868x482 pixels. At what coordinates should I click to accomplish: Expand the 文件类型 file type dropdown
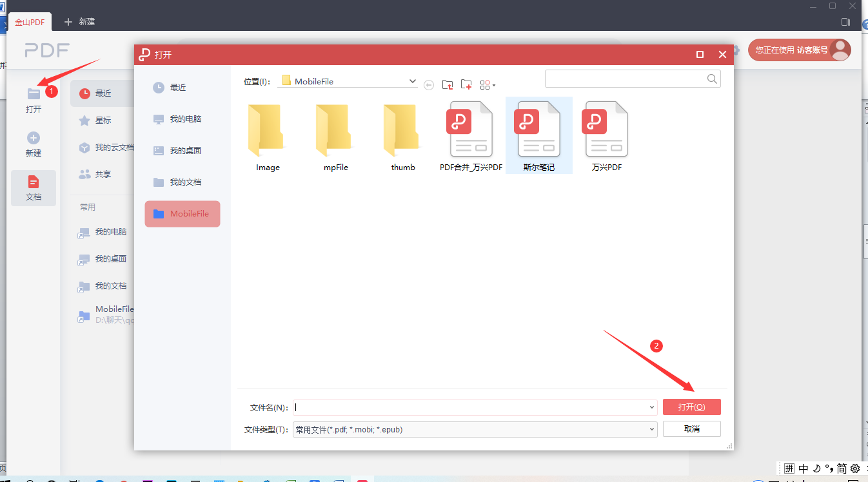(651, 429)
